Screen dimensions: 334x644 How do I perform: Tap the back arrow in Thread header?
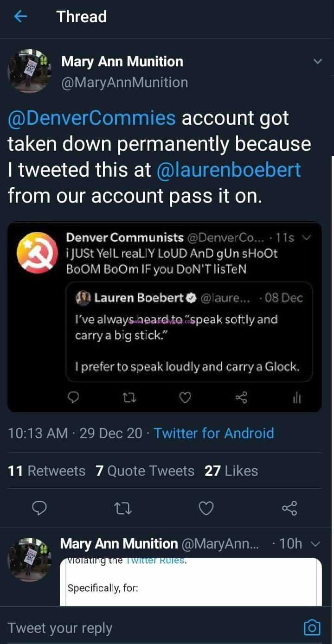tap(20, 17)
